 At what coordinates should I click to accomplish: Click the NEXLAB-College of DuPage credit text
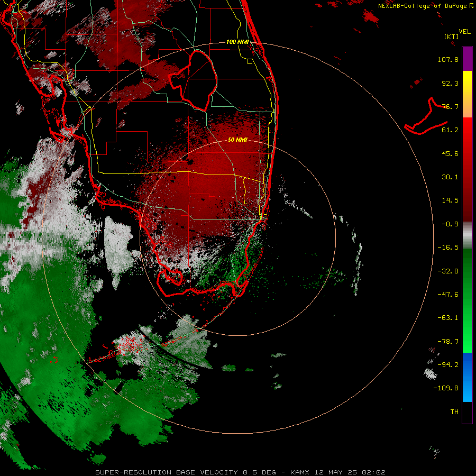tap(425, 6)
